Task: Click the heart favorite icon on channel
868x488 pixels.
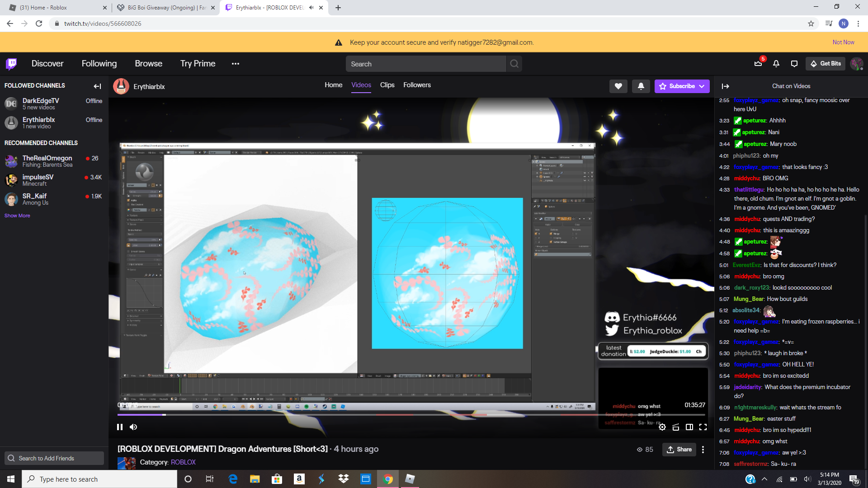Action: (x=618, y=86)
